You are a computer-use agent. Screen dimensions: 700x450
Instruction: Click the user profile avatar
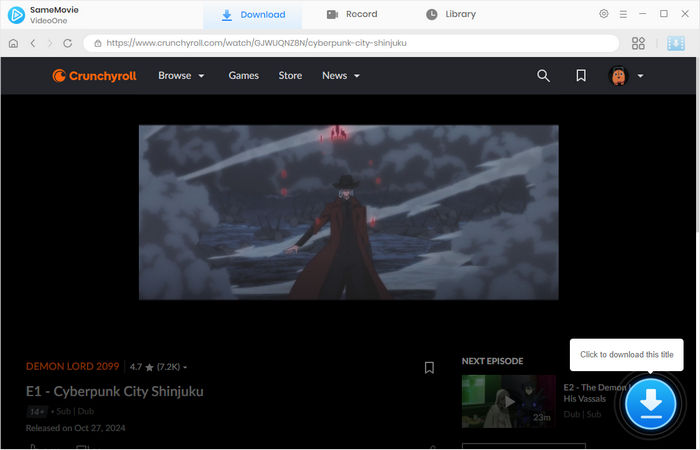[618, 76]
